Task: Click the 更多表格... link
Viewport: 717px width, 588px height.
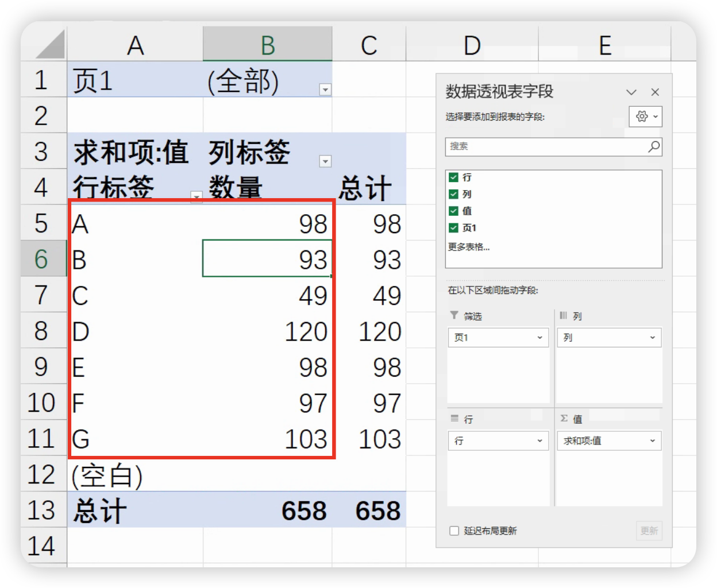Action: [x=469, y=247]
